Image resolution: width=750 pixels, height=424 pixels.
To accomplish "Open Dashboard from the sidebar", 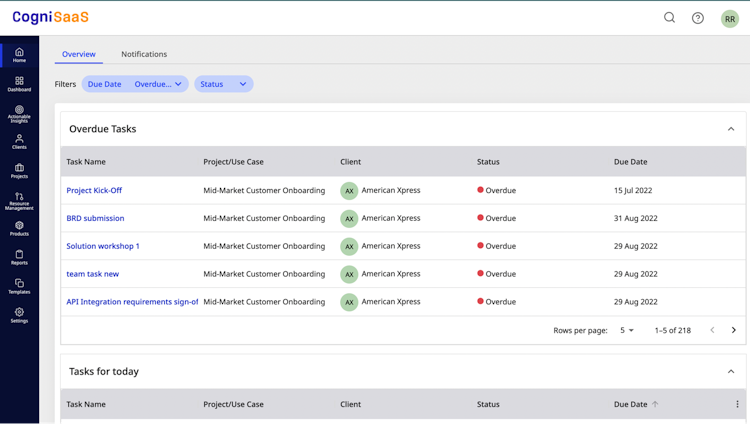I will tap(19, 84).
